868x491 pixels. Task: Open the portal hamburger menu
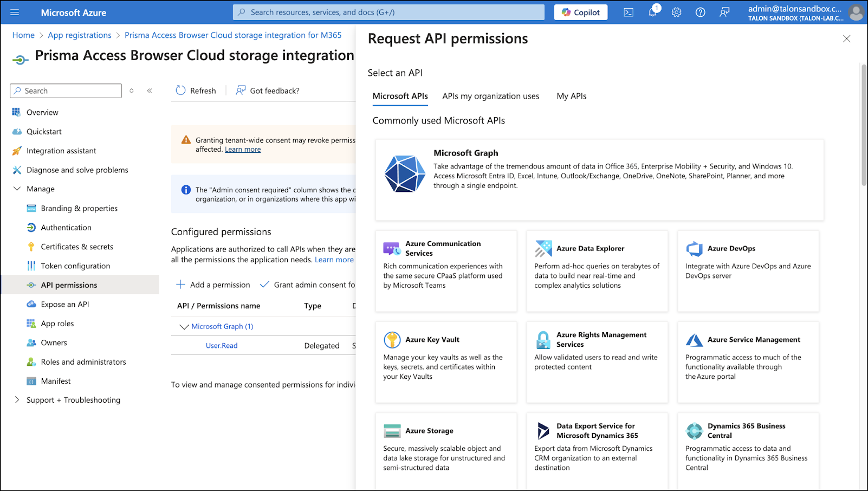(x=15, y=12)
